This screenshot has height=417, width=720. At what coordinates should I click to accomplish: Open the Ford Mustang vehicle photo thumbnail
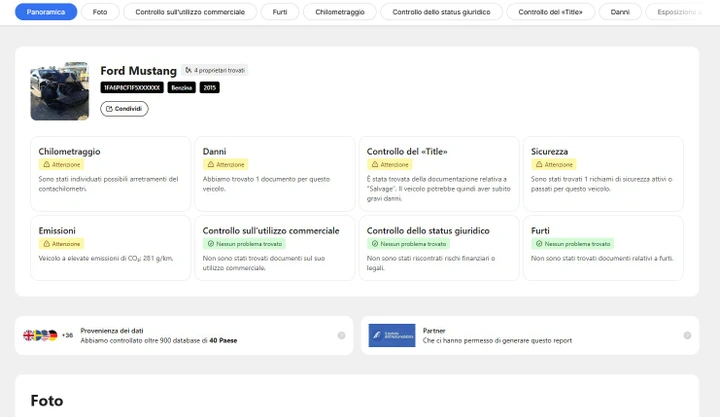click(x=59, y=92)
